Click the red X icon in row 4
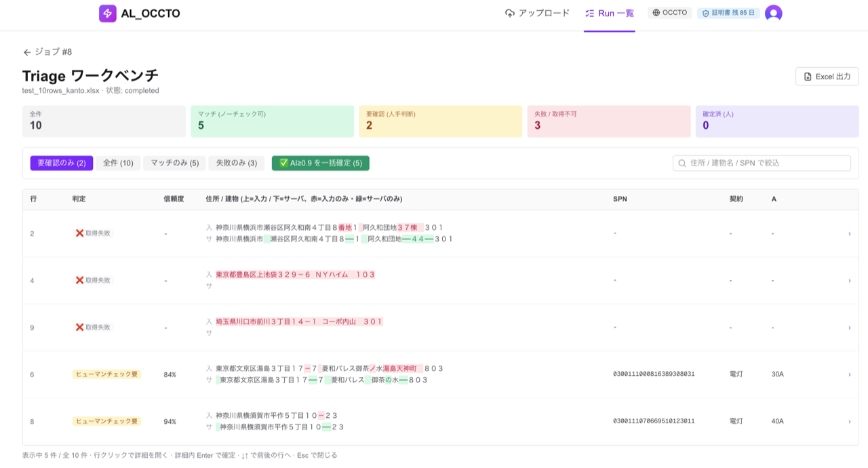 pyautogui.click(x=79, y=280)
